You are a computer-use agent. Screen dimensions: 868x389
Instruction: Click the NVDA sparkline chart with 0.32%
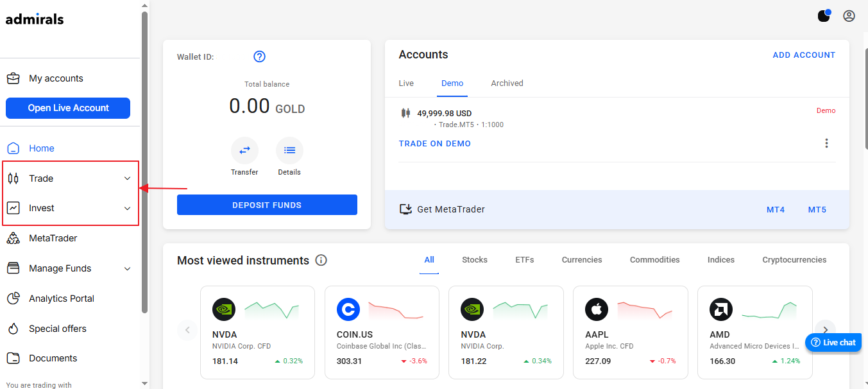tap(271, 309)
